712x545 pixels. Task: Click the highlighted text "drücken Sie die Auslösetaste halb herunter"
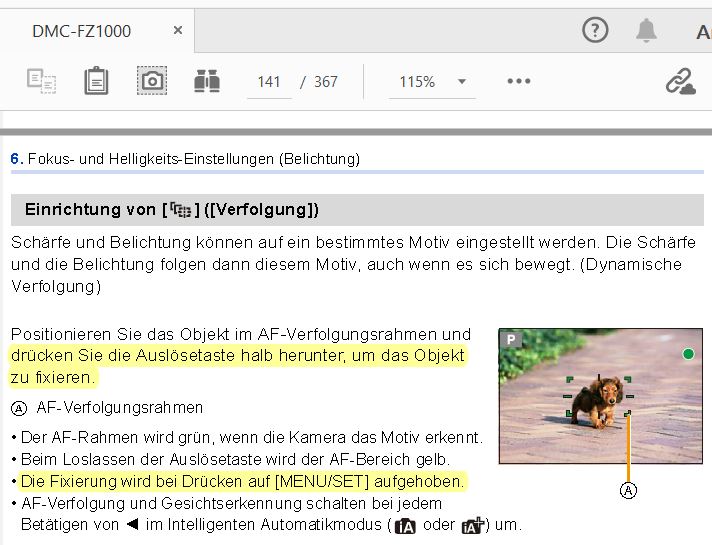click(x=178, y=355)
